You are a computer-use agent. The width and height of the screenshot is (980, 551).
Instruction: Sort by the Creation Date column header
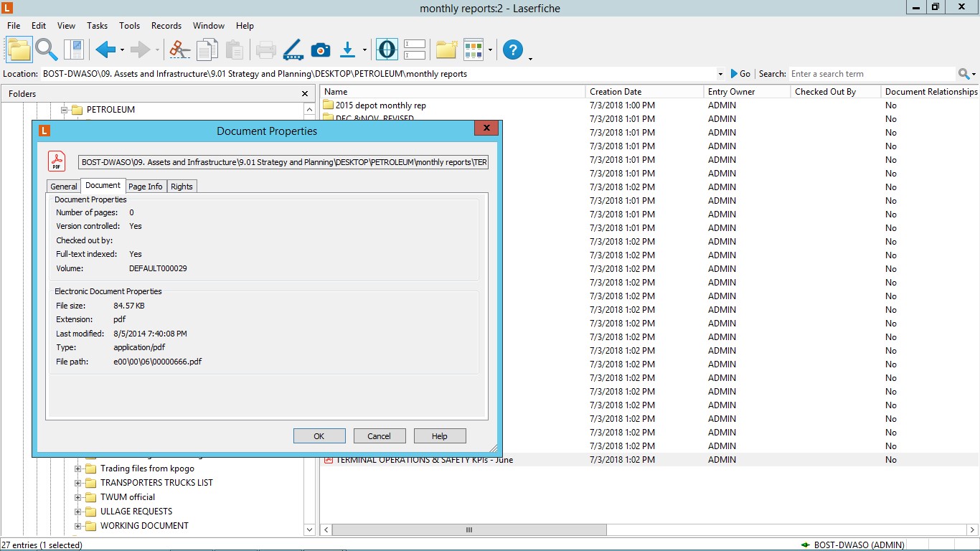pyautogui.click(x=644, y=92)
